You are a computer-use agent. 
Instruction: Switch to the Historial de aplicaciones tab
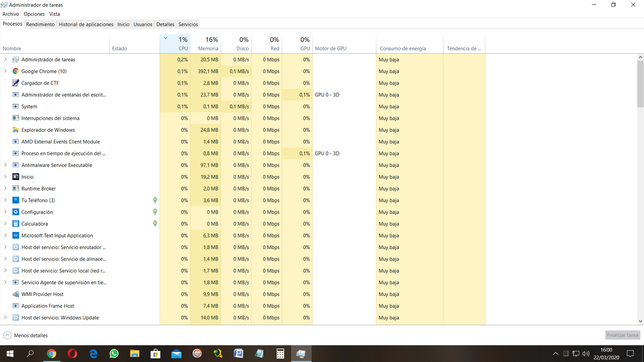click(86, 24)
